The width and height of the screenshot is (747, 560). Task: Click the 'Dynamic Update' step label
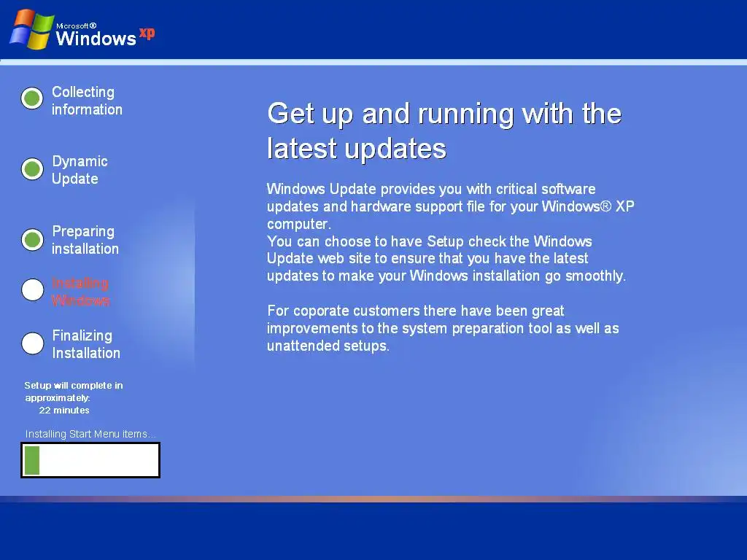80,170
